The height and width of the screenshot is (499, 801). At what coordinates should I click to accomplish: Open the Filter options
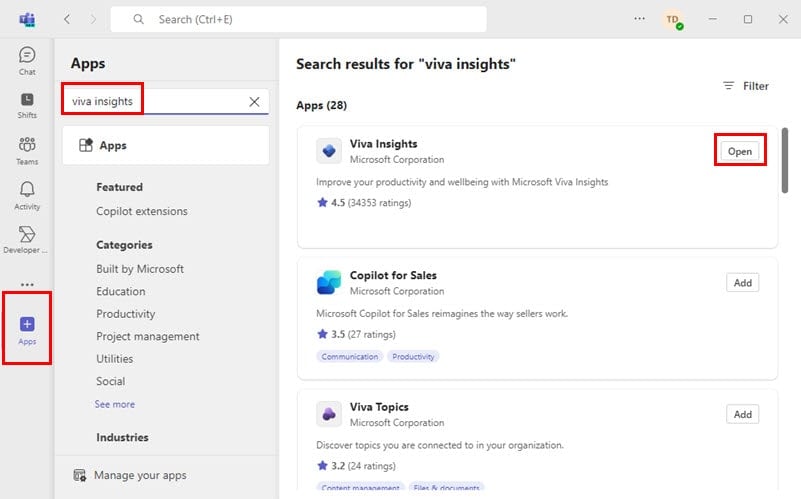(x=746, y=86)
